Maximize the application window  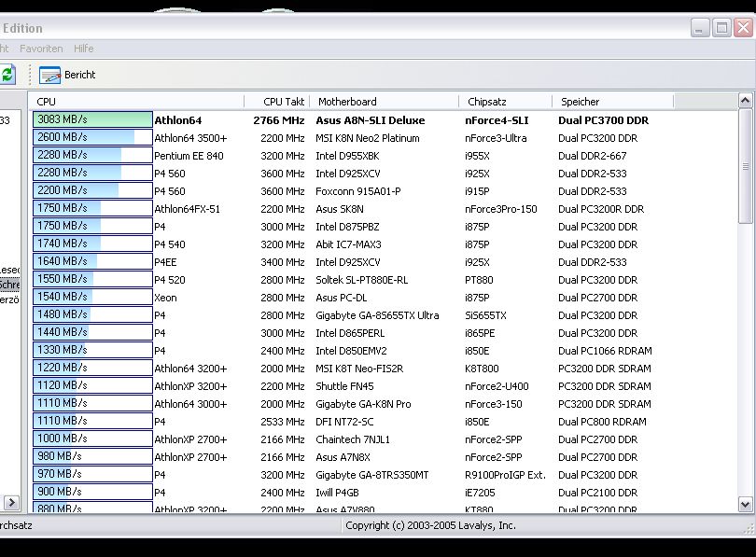pos(721,28)
